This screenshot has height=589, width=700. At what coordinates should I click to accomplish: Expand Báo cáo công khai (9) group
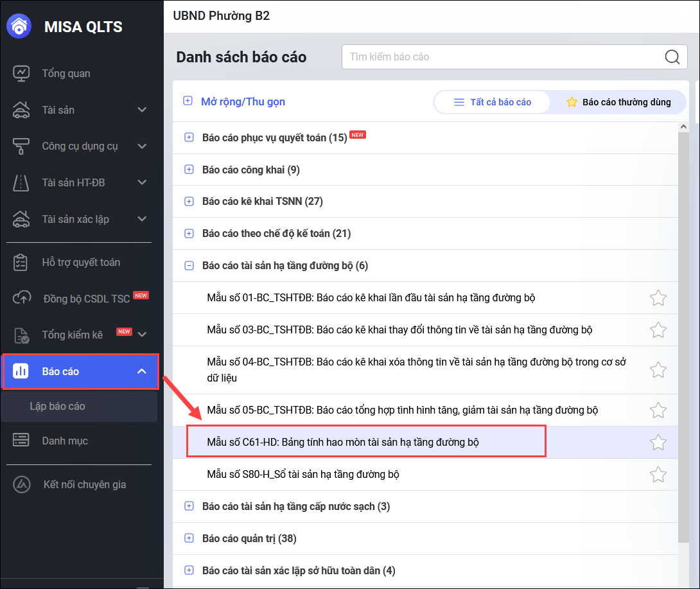pos(189,169)
